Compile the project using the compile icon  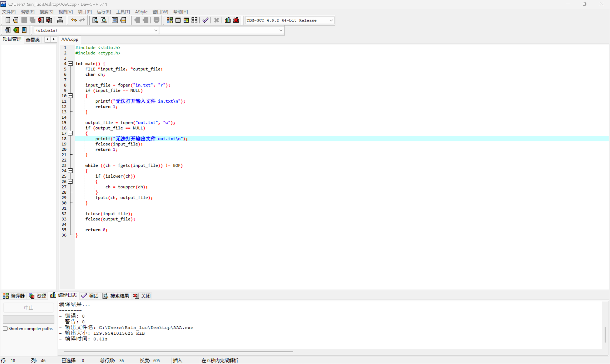[169, 20]
